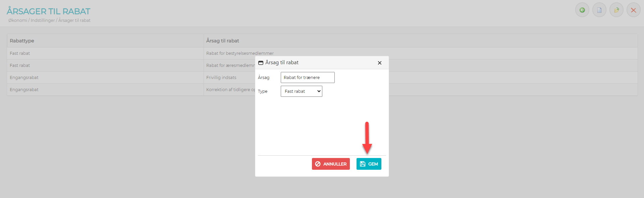Click Engangsrabat in the Frivillig indsats row
Image resolution: width=644 pixels, height=198 pixels.
tap(24, 78)
